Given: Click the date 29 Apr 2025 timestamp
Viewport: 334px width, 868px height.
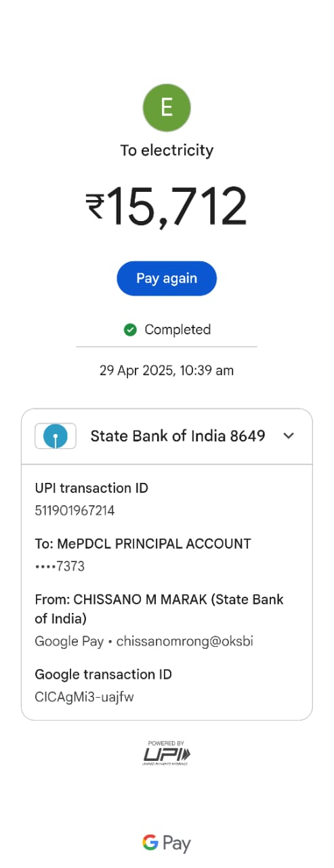Looking at the screenshot, I should coord(167,370).
